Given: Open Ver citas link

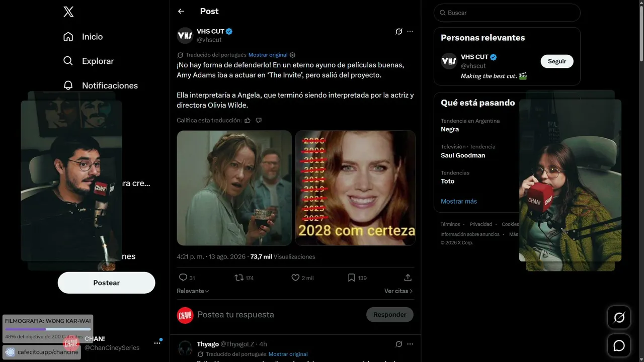Looking at the screenshot, I should 398,291.
